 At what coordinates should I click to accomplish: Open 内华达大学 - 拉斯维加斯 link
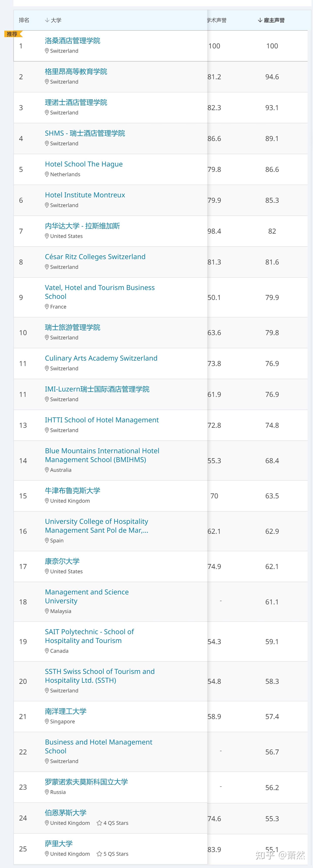(83, 226)
